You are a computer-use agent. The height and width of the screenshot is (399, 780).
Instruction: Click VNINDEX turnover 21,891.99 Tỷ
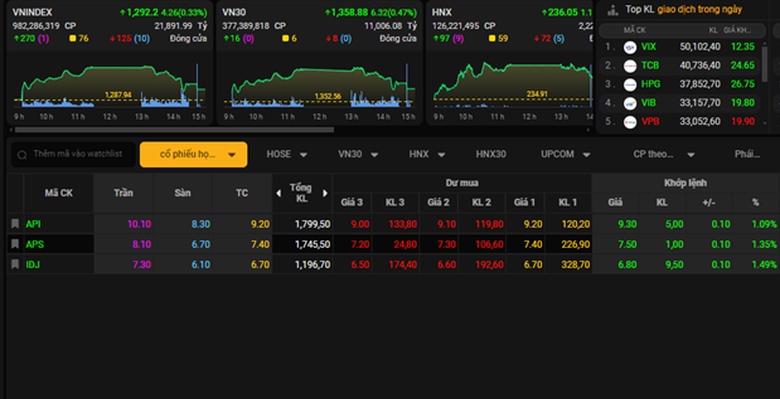(x=181, y=25)
